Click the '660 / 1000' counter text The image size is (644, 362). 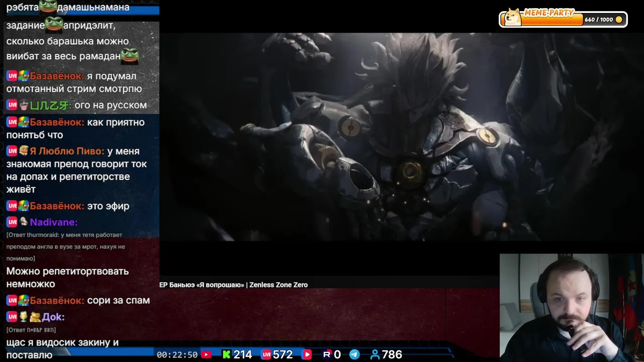[599, 20]
